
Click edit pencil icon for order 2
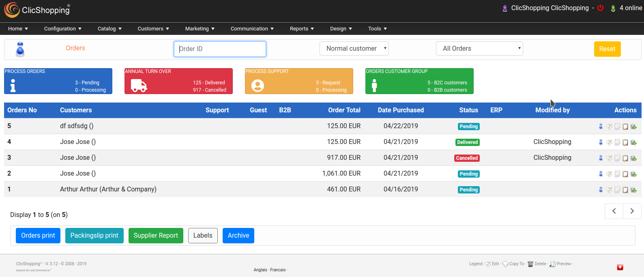[609, 174]
